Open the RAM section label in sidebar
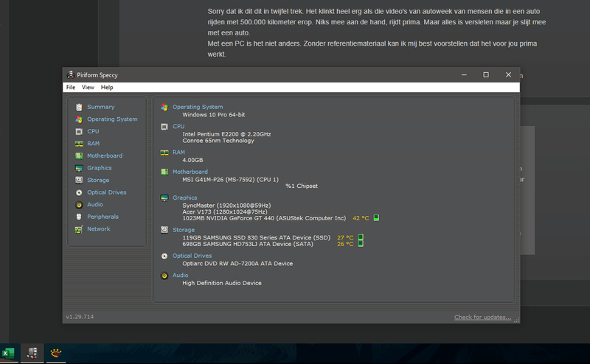The height and width of the screenshot is (364, 590). 94,143
